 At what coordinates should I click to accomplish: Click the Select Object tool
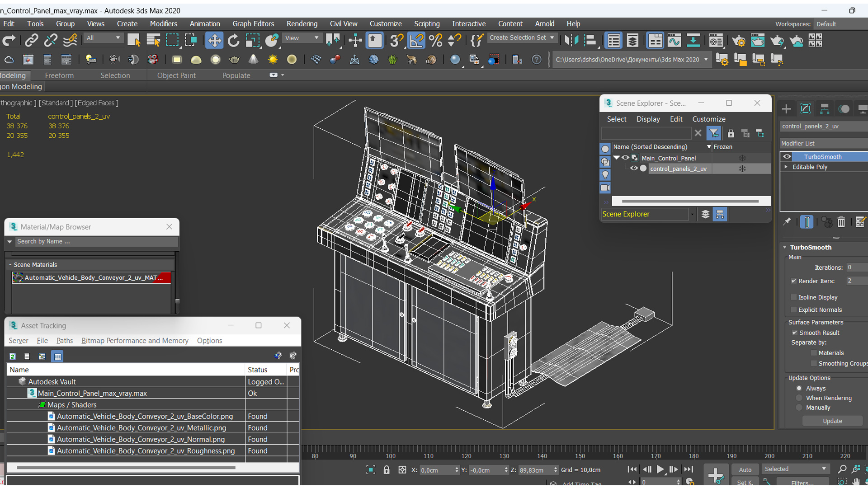point(134,41)
